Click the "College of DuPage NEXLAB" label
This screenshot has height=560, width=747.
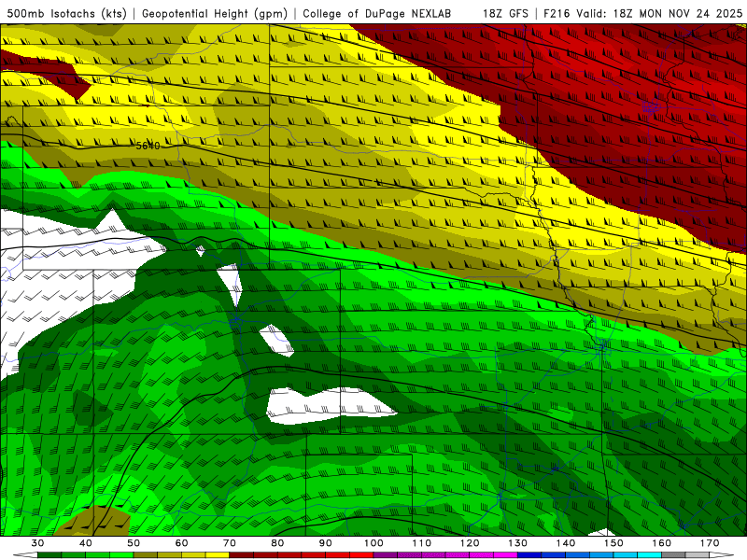(376, 13)
